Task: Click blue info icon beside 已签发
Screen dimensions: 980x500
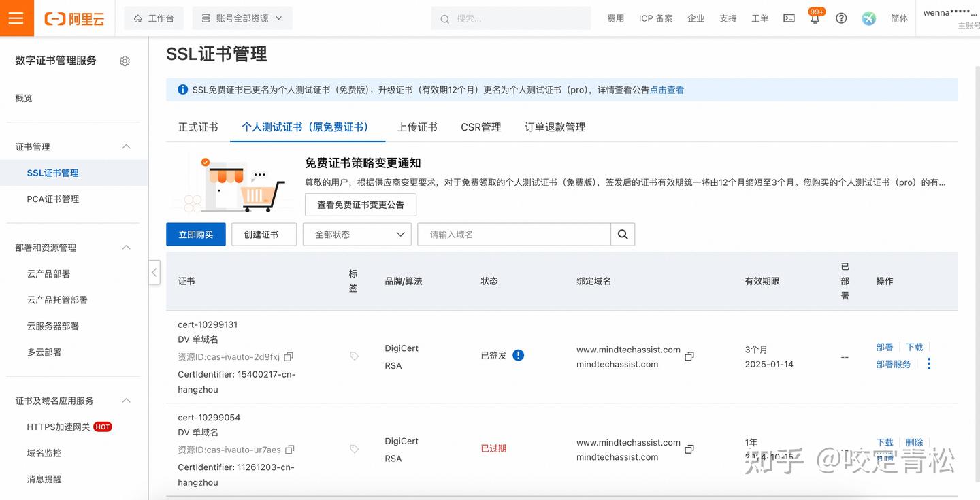Action: tap(519, 355)
